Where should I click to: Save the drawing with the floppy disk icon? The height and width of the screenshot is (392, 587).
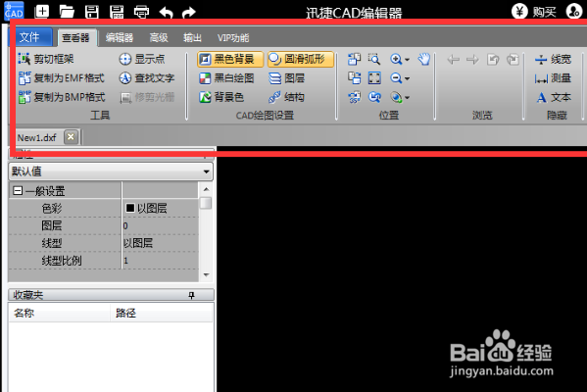point(92,12)
